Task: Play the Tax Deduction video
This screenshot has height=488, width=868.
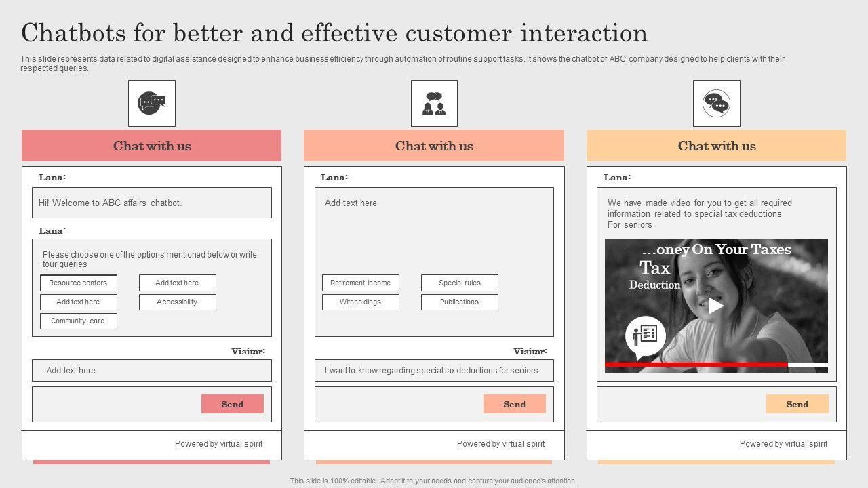Action: (x=716, y=306)
